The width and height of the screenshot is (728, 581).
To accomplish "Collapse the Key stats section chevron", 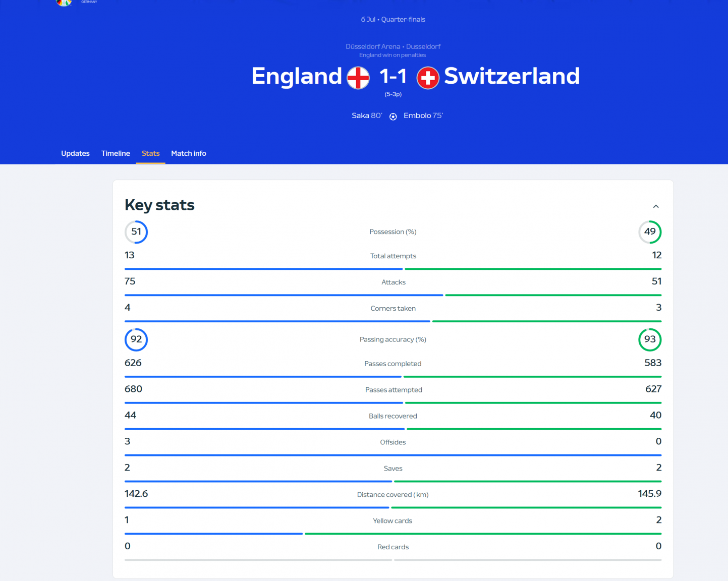I will 656,206.
